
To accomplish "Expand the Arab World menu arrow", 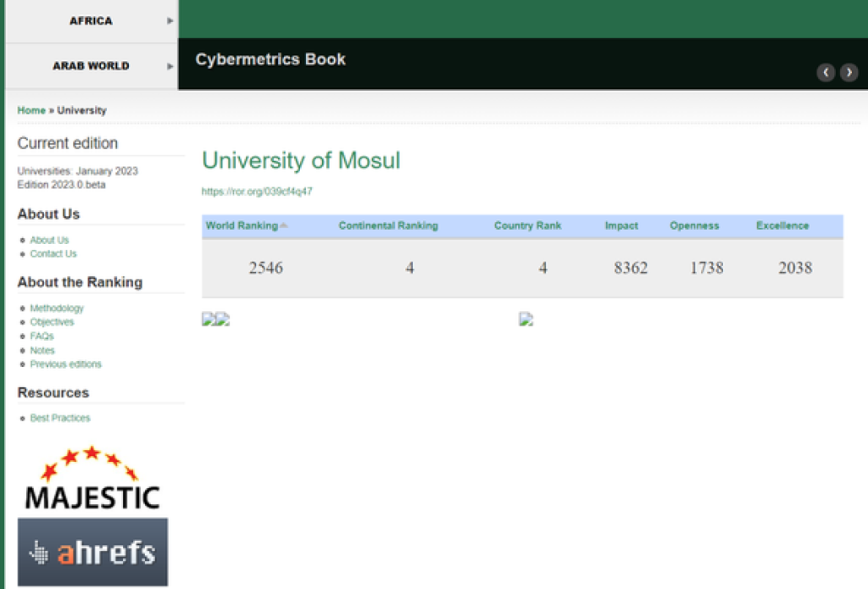I will click(x=170, y=66).
